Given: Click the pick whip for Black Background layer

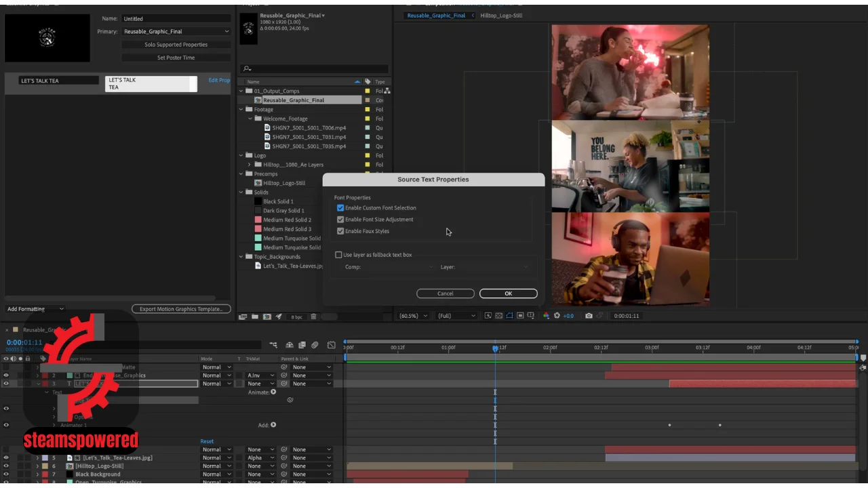Looking at the screenshot, I should (284, 474).
